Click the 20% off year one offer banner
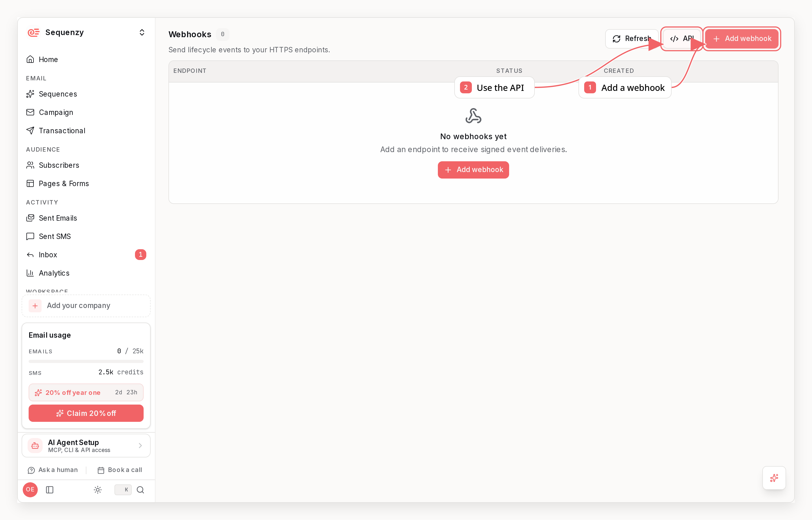This screenshot has height=520, width=812. 86,392
